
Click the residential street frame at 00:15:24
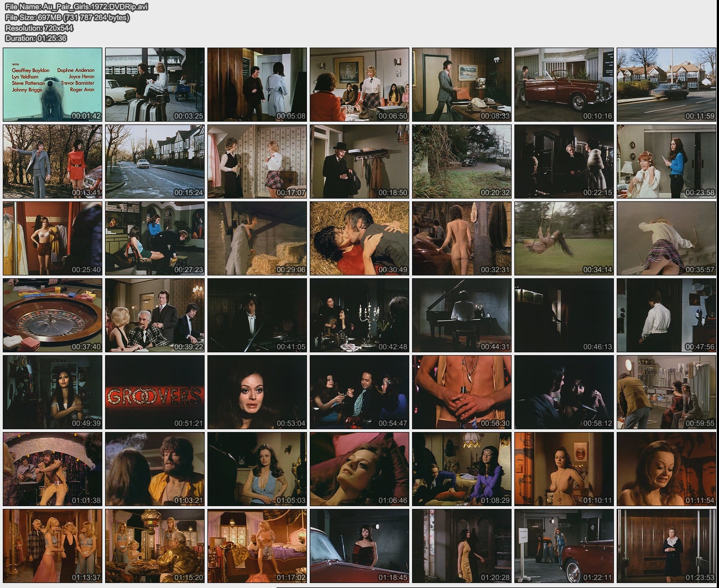(x=155, y=162)
